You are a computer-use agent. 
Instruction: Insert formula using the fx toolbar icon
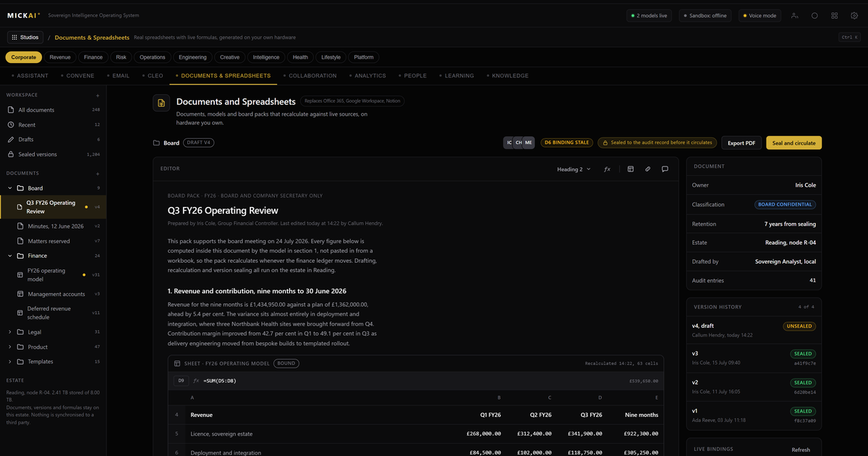(607, 169)
